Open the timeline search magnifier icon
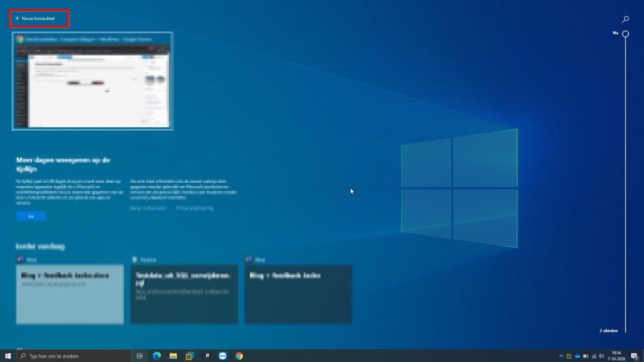The image size is (644, 362). coord(626,19)
